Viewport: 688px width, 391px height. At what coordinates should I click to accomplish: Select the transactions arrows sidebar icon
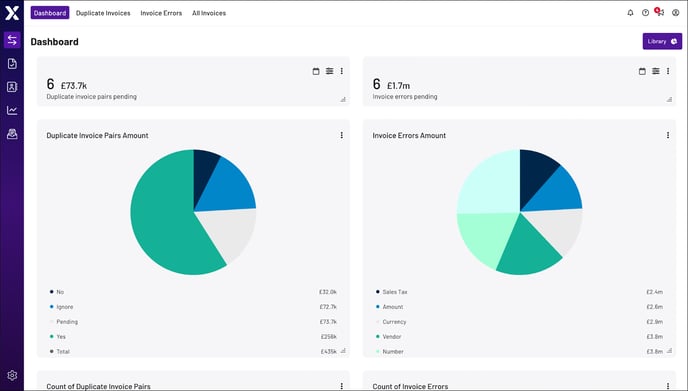12,40
